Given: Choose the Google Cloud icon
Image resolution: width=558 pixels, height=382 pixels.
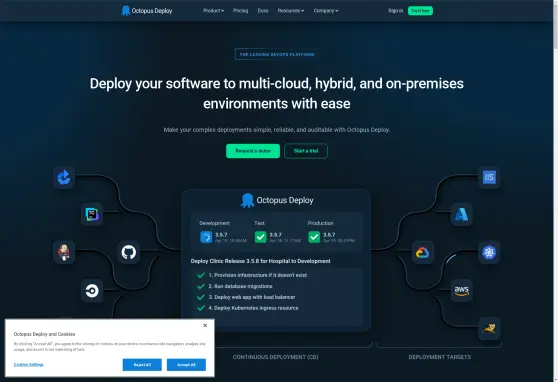Looking at the screenshot, I should point(423,252).
